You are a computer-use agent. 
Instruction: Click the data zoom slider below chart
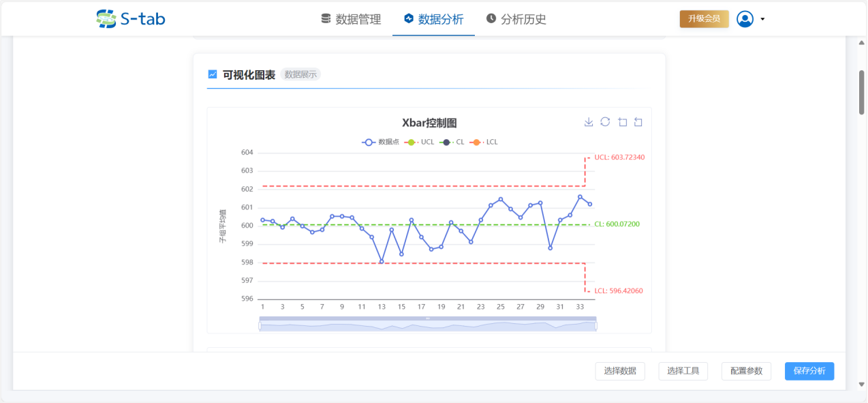(x=427, y=326)
